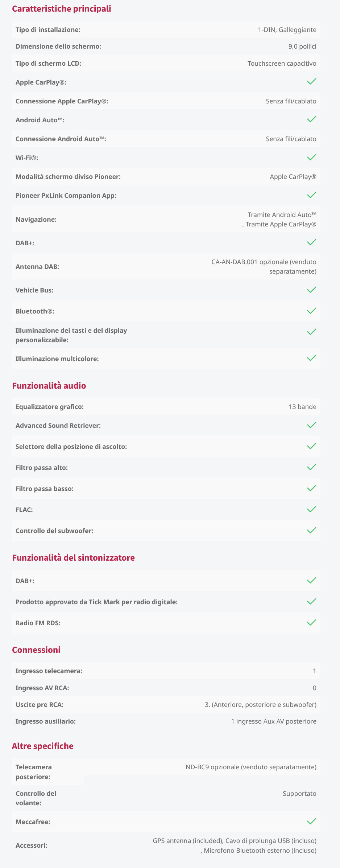Viewport: 340px width, 868px height.
Task: Click the checkmark beside Pioneer PxLink Companion App
Action: click(311, 195)
